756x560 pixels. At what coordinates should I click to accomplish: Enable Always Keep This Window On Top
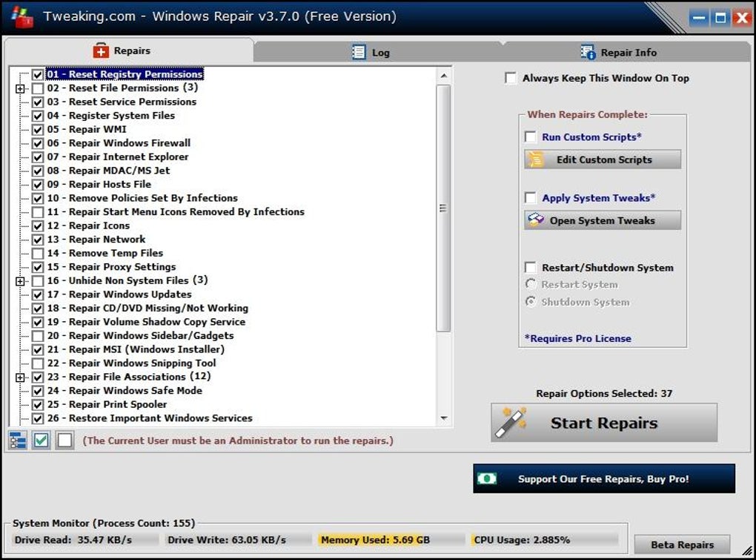[x=511, y=78]
